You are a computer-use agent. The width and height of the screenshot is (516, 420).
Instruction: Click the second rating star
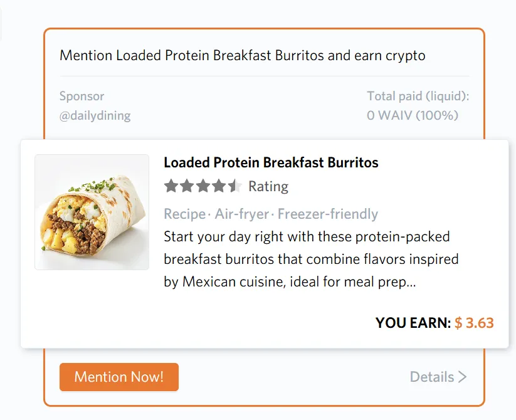point(187,186)
